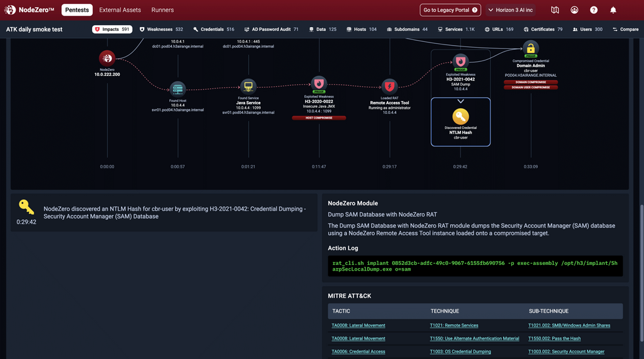644x359 pixels.
Task: Open the help question mark icon
Action: (x=594, y=10)
